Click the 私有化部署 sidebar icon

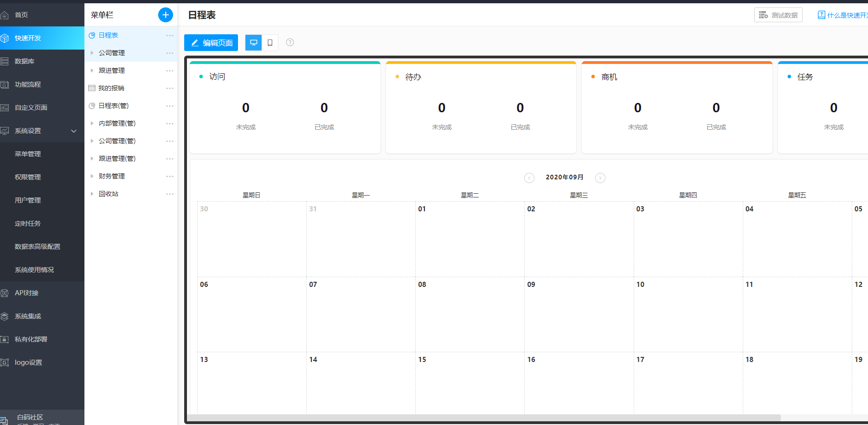5,339
